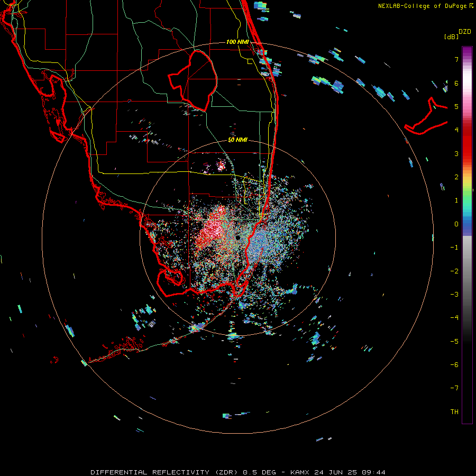This screenshot has height=476, width=476.
Task: Click the DZD color scale title
Action: point(465,32)
